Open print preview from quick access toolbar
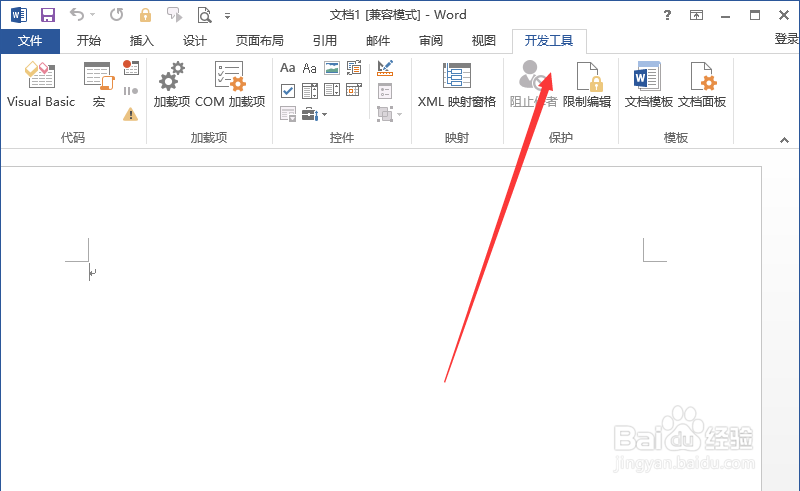Viewport: 800px width, 491px height. [x=205, y=15]
